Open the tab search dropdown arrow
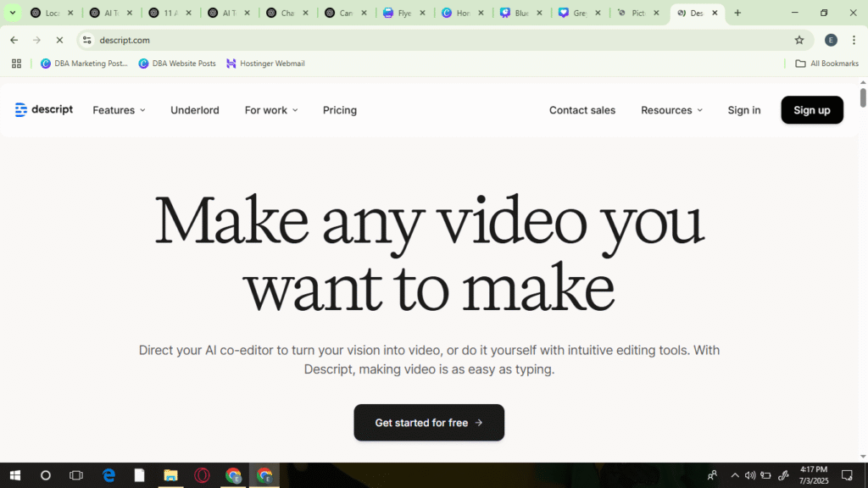This screenshot has height=488, width=868. (12, 13)
